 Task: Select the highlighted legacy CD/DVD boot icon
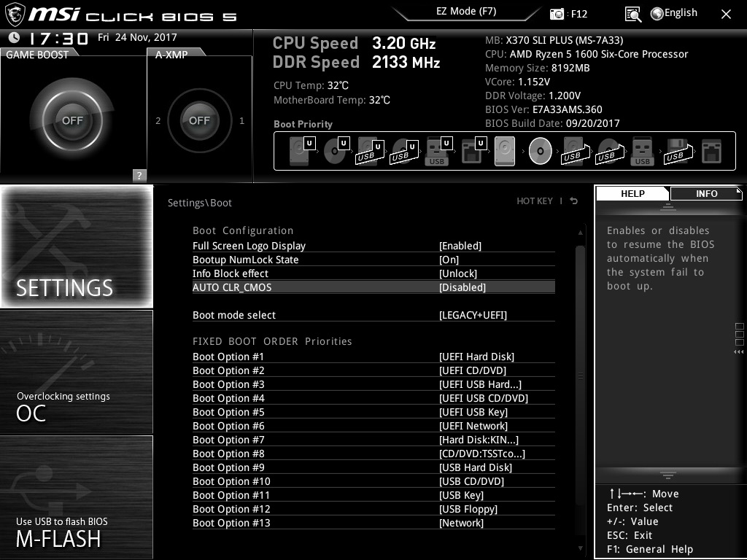coord(541,151)
